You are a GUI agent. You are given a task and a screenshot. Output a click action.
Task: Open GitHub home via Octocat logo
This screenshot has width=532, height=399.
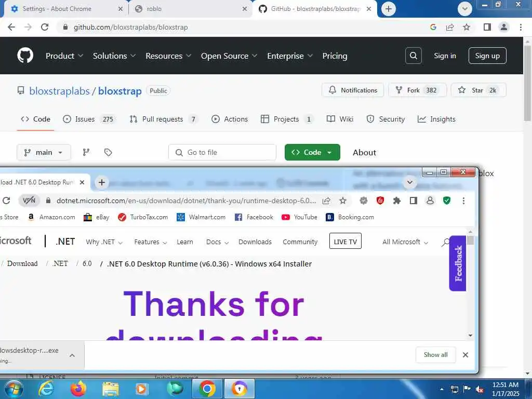pos(25,55)
